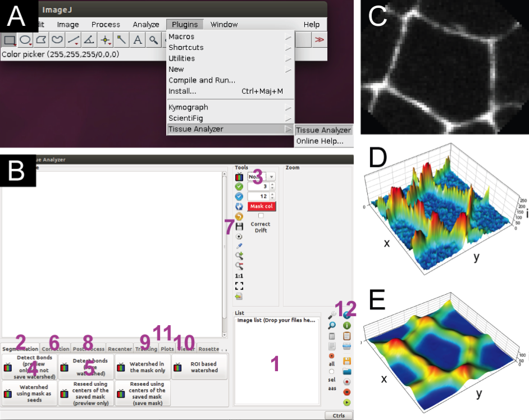
Task: Select the Wand tracing tool
Action: click(121, 40)
